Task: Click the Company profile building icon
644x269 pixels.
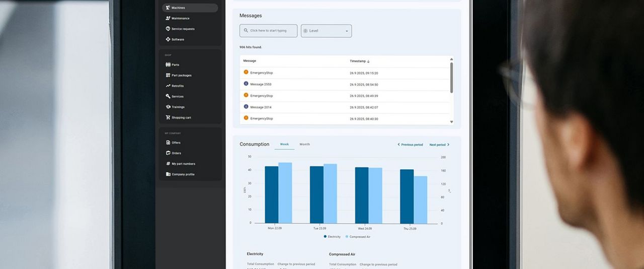Action: tap(168, 175)
